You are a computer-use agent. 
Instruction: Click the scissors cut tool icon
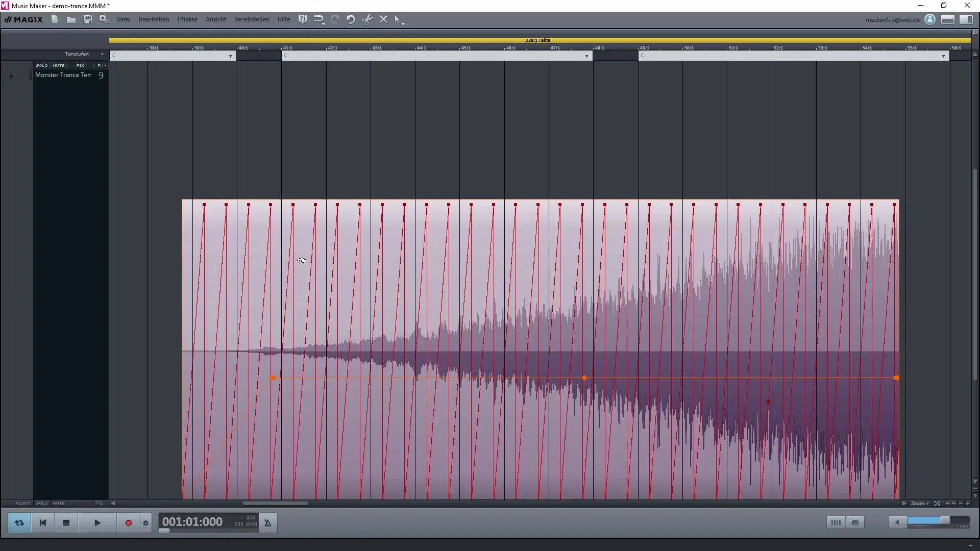pyautogui.click(x=367, y=19)
